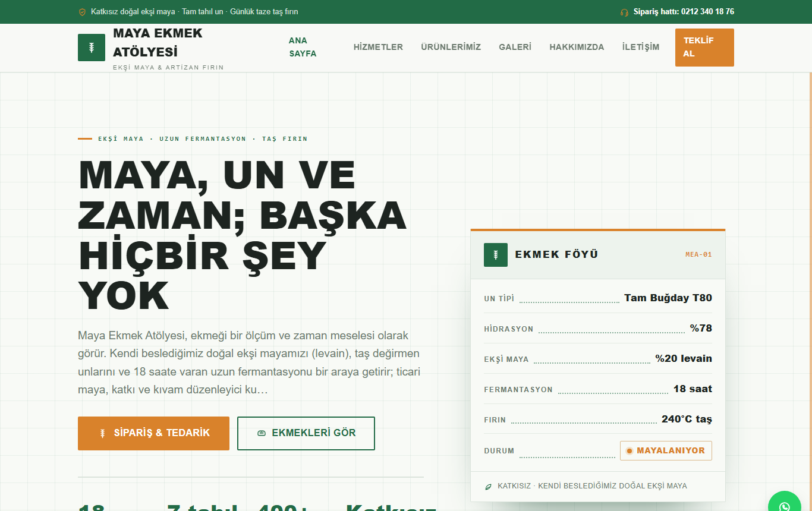Image resolution: width=812 pixels, height=511 pixels.
Task: Click the %20 levain value
Action: 684,358
